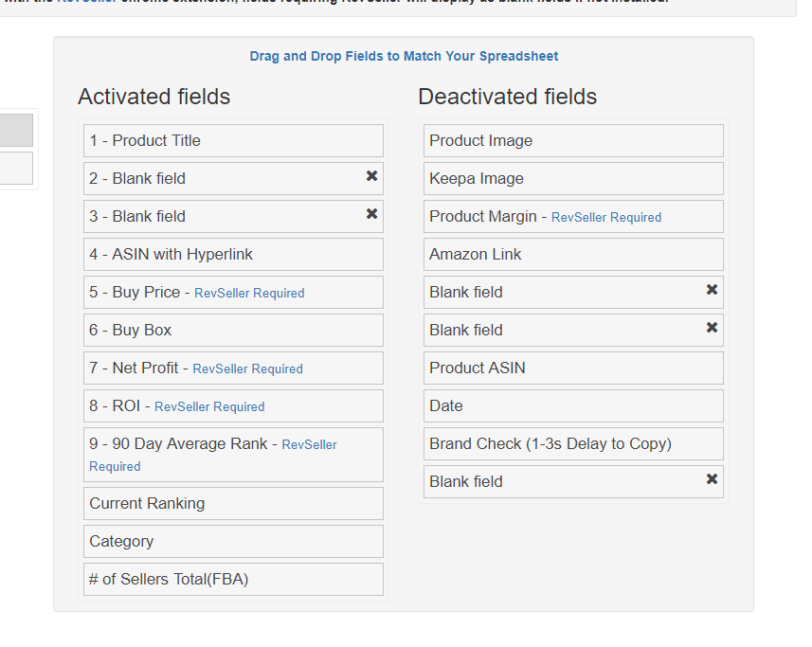Delete the second deactivated Blank field
Viewport: 812px width, 647px height.
click(x=712, y=329)
